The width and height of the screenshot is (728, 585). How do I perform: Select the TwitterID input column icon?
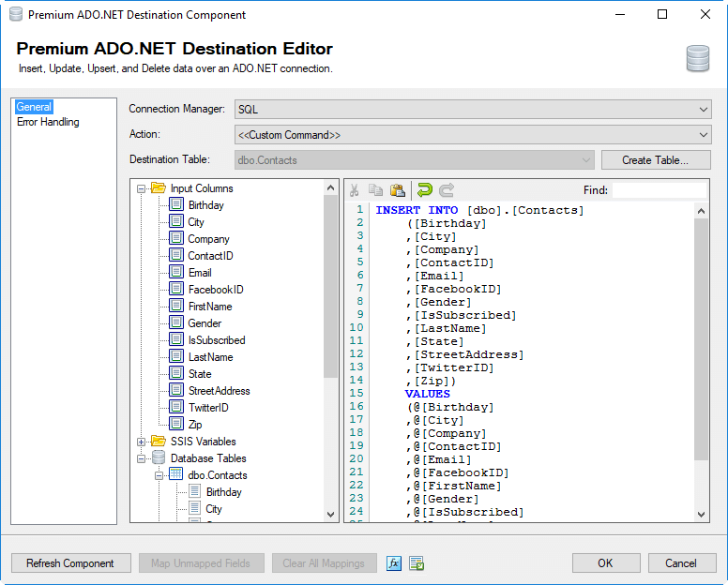176,407
